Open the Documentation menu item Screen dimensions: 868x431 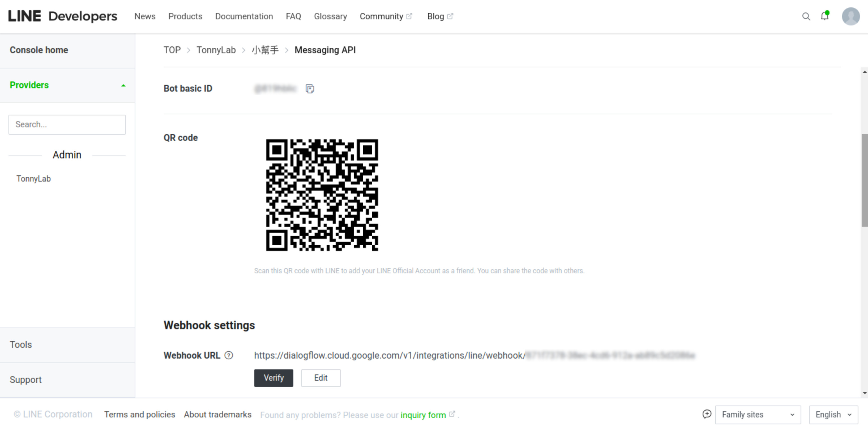coord(244,16)
